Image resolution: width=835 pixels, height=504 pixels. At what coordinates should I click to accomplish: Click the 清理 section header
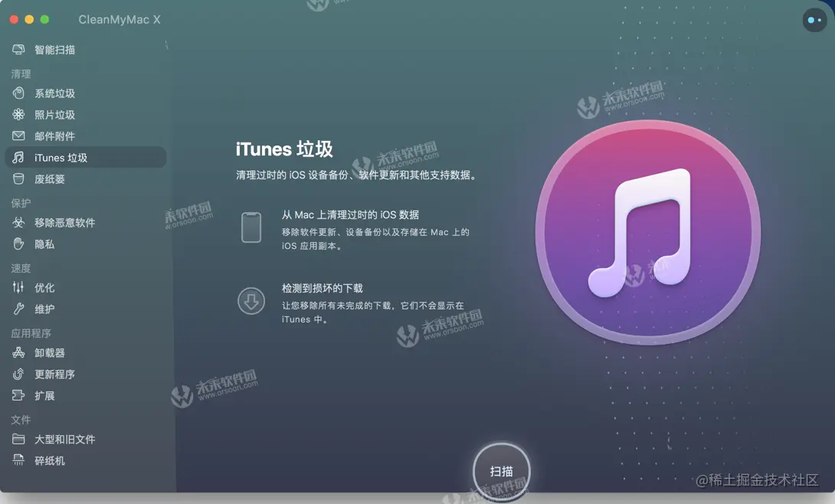[x=21, y=74]
